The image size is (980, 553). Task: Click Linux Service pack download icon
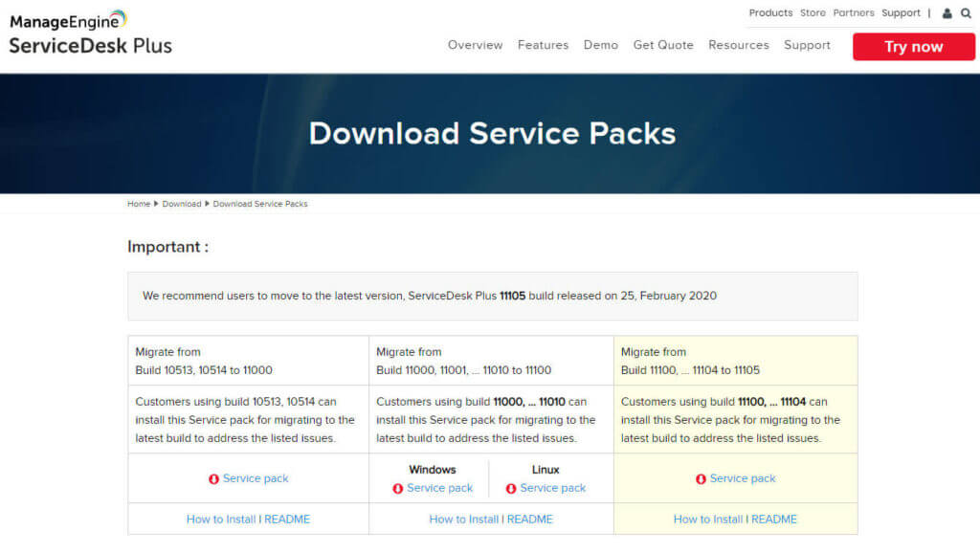tap(511, 489)
